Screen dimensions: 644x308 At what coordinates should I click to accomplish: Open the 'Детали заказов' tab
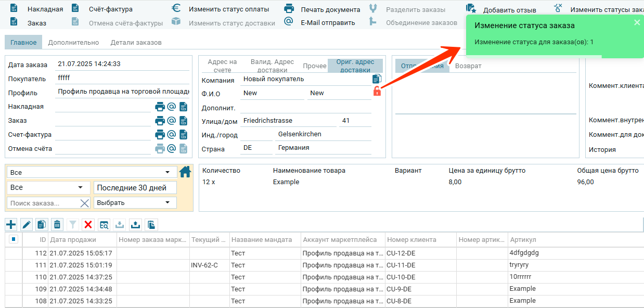(x=136, y=43)
